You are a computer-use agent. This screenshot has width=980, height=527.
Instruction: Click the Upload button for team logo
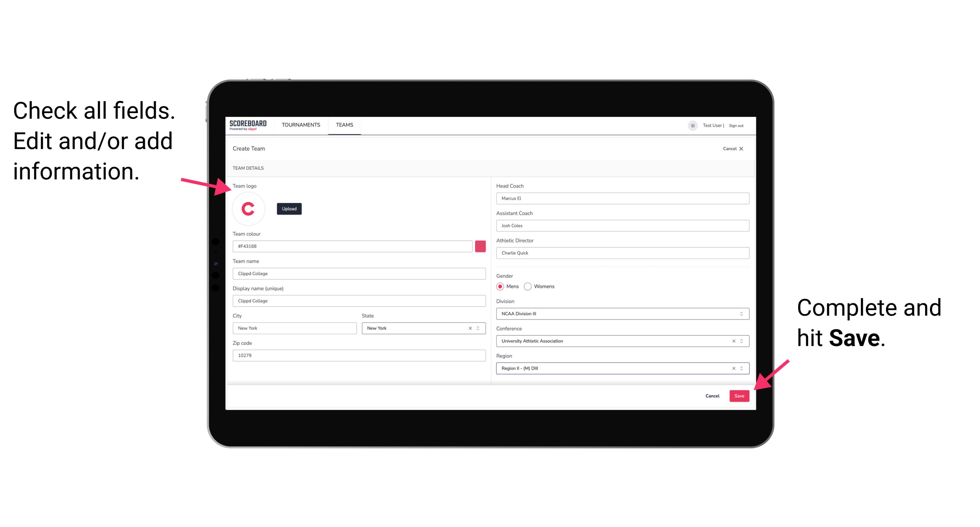click(289, 209)
